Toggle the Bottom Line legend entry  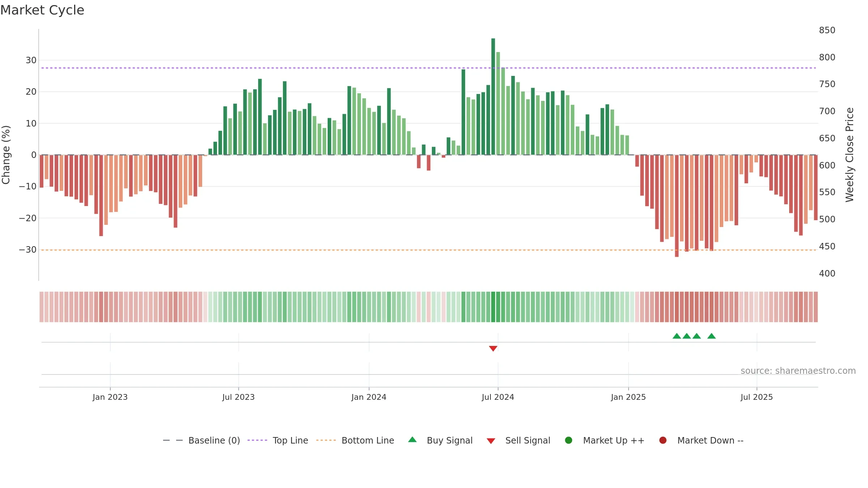pos(355,441)
